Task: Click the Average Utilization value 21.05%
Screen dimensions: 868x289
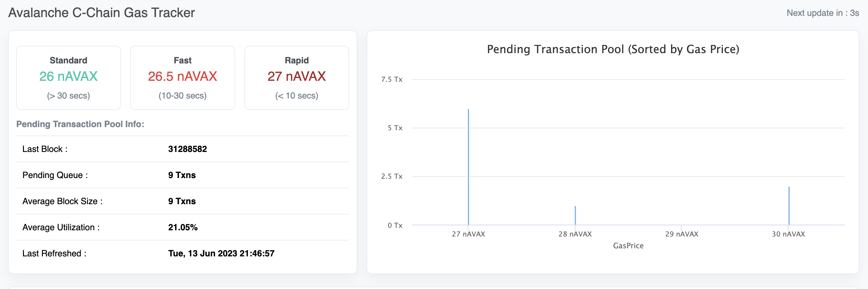Action: pyautogui.click(x=183, y=227)
